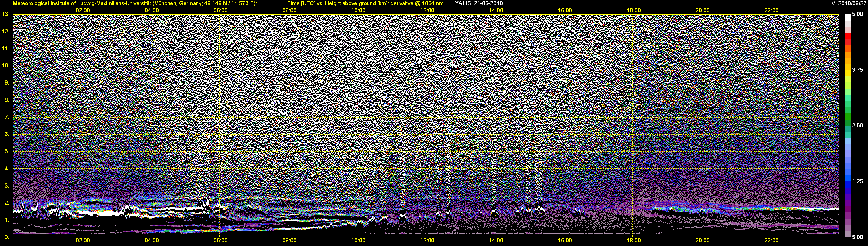The height and width of the screenshot is (246, 868).
Task: Select the 10:00 label on the top time axis
Action: click(x=358, y=10)
